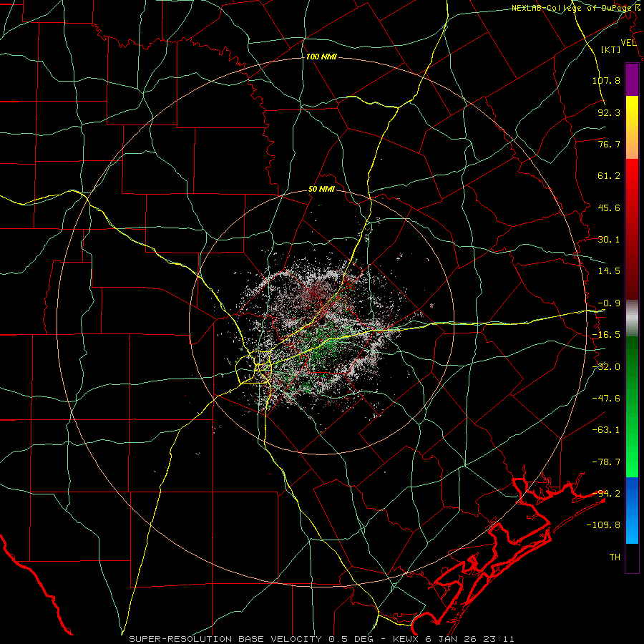The width and height of the screenshot is (644, 644).
Task: Pick the yellow-orange segment of velocity color bar
Action: pyautogui.click(x=632, y=127)
